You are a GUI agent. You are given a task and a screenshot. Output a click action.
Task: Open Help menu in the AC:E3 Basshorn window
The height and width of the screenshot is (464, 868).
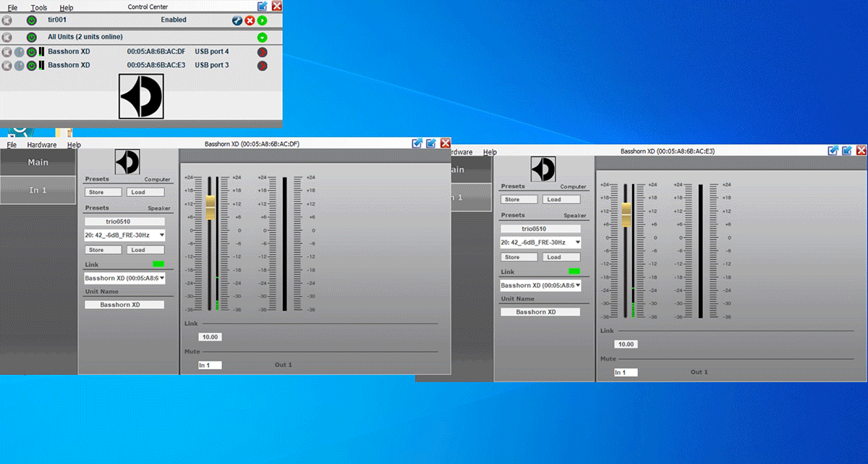pyautogui.click(x=490, y=152)
